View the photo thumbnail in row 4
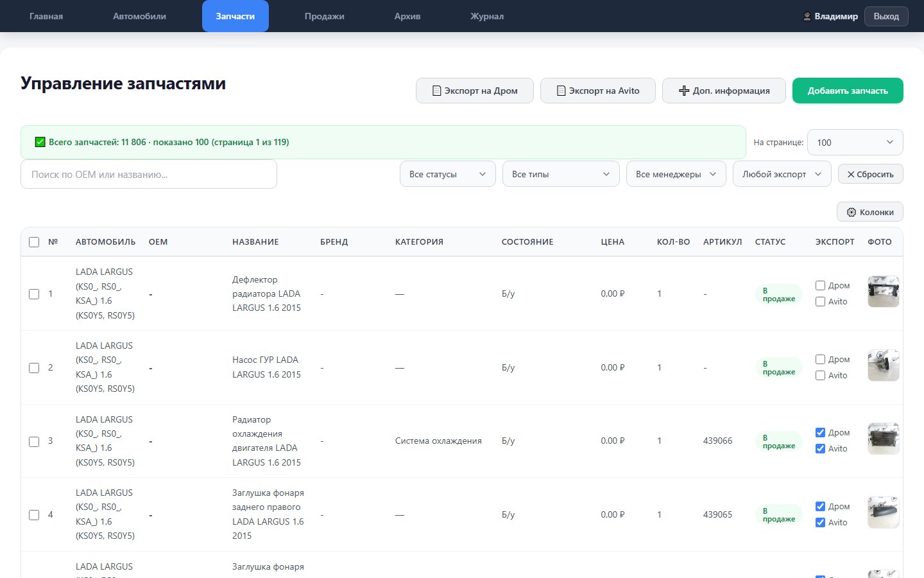The width and height of the screenshot is (924, 578). tap(884, 512)
